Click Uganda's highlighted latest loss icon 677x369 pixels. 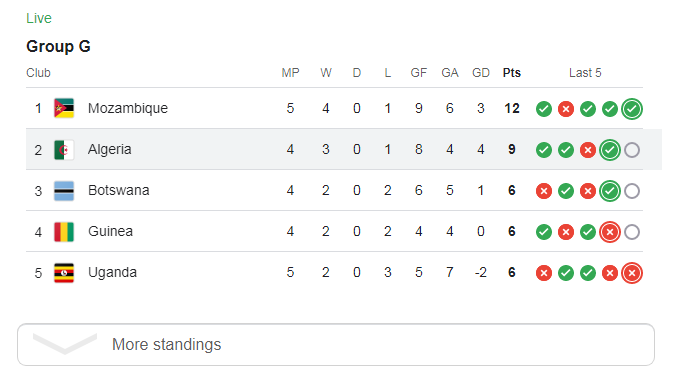coord(632,273)
